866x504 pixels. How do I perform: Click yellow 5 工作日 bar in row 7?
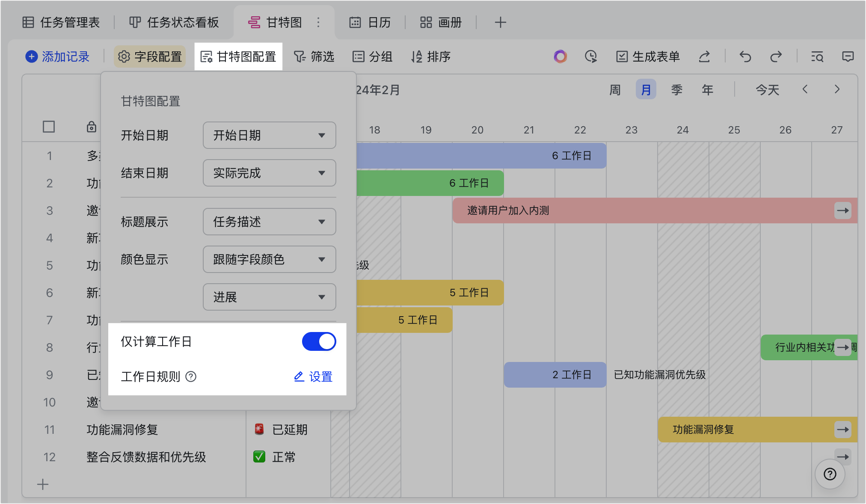coord(404,320)
